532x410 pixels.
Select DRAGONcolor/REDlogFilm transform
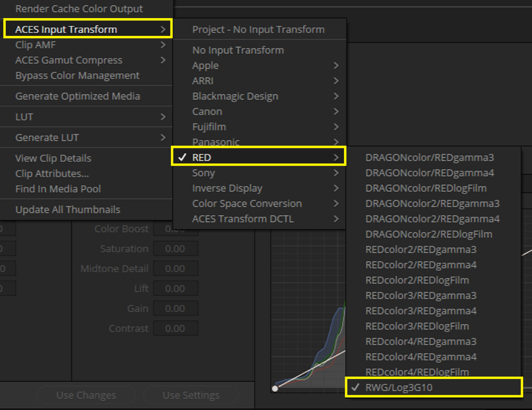pyautogui.click(x=433, y=188)
